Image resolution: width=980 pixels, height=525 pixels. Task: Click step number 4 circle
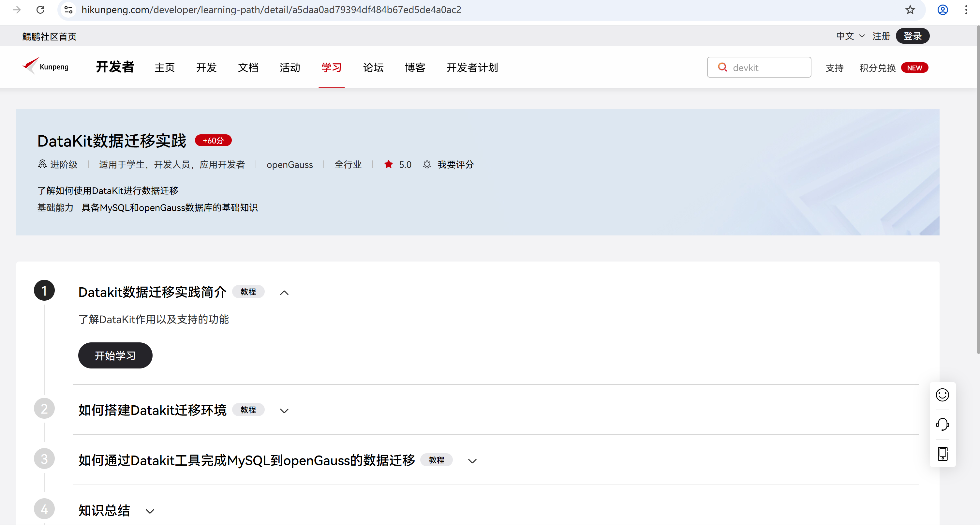[x=44, y=509]
